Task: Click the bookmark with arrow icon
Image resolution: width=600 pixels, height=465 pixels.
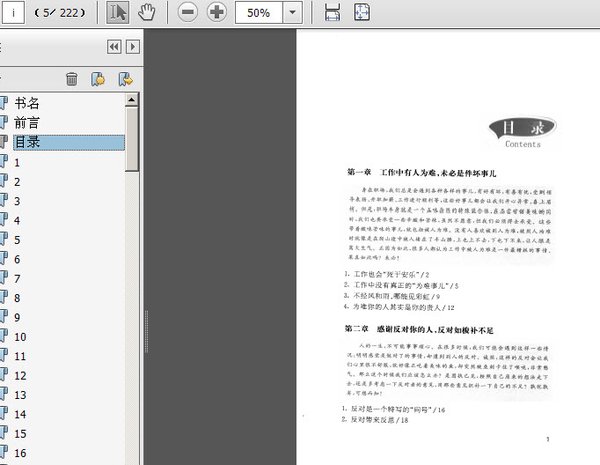Action: point(125,79)
